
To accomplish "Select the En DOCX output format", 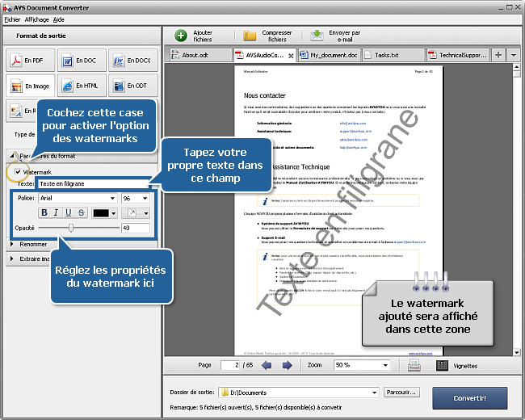I will pos(133,61).
